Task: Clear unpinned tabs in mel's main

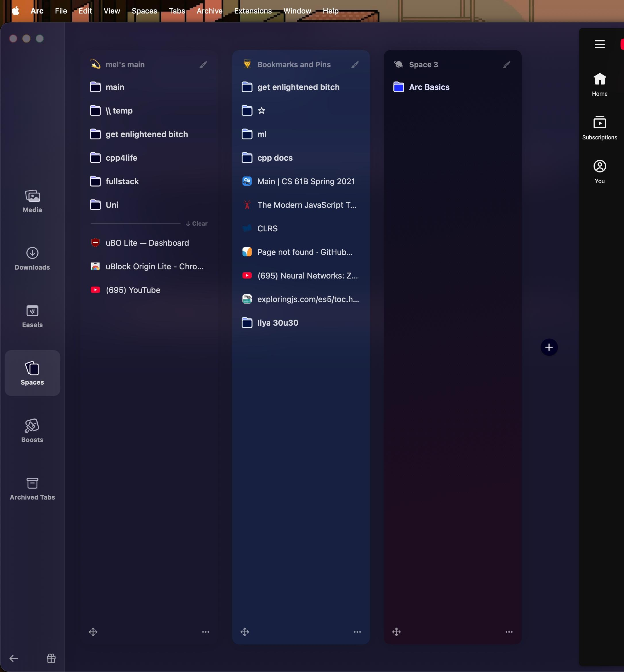Action: (197, 224)
